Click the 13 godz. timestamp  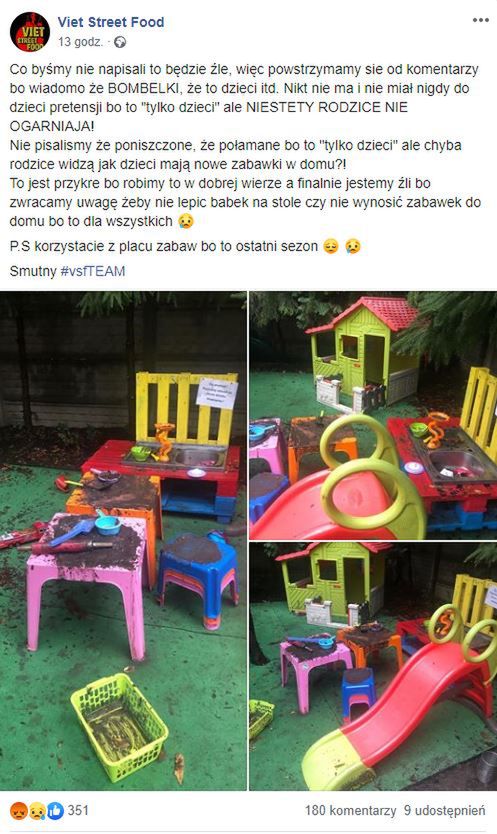pyautogui.click(x=80, y=42)
